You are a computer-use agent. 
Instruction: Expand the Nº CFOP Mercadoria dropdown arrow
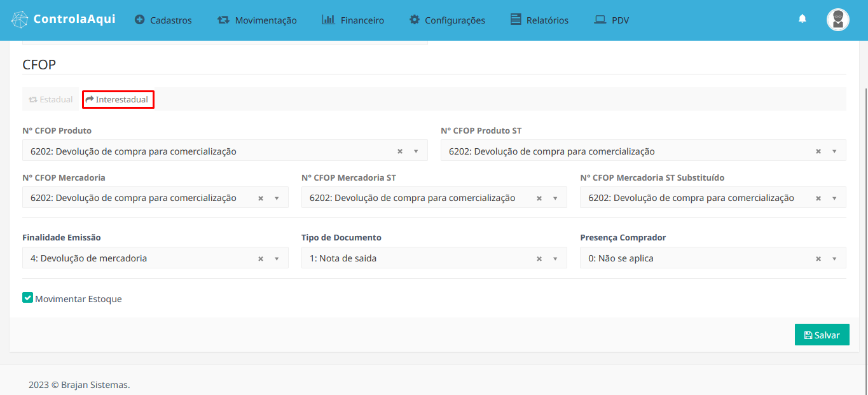(x=277, y=198)
